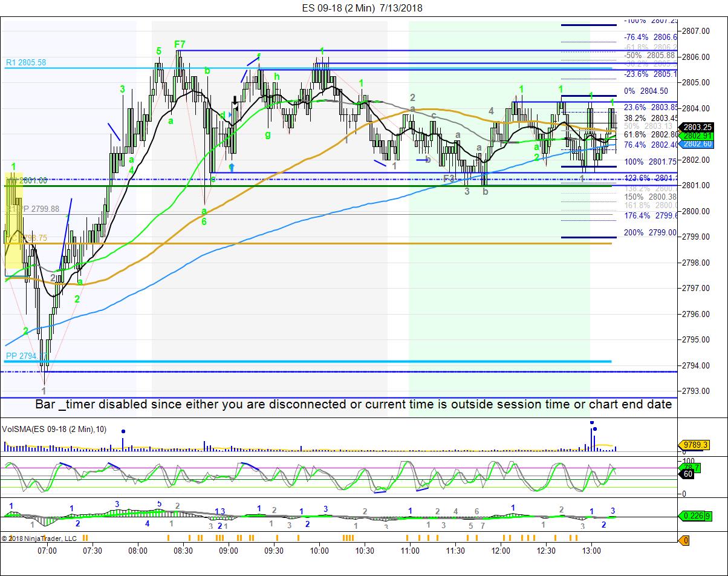Click the 09:00 time axis label
The image size is (728, 576).
pos(229,550)
